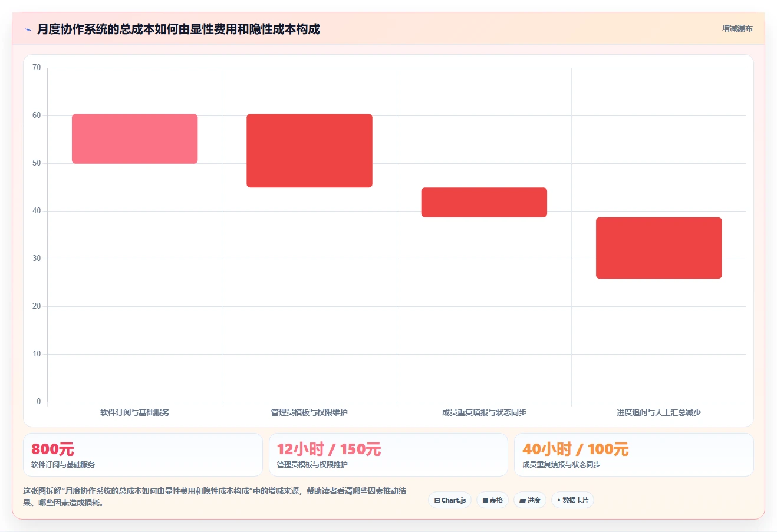
Task: Click the y-axis value 30
Action: click(37, 259)
